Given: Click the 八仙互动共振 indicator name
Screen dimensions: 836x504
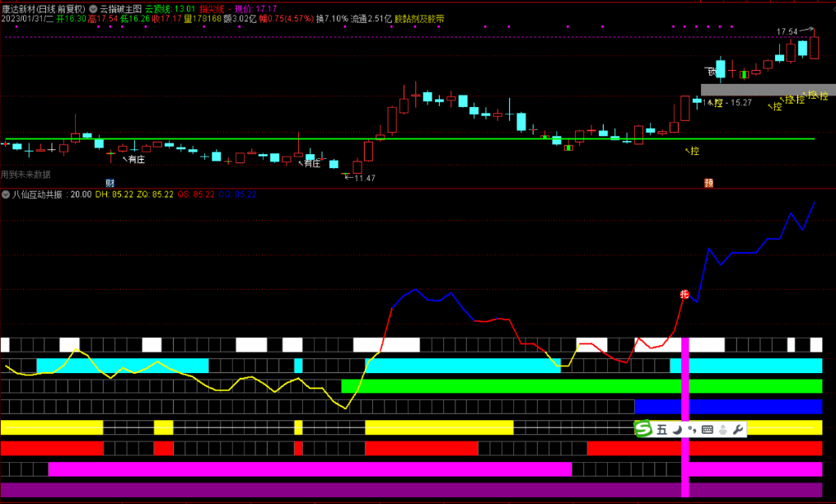Looking at the screenshot, I should [37, 194].
